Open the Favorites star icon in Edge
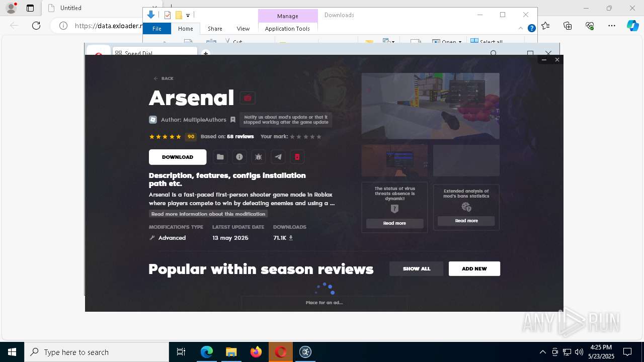This screenshot has width=644, height=362. [545, 26]
